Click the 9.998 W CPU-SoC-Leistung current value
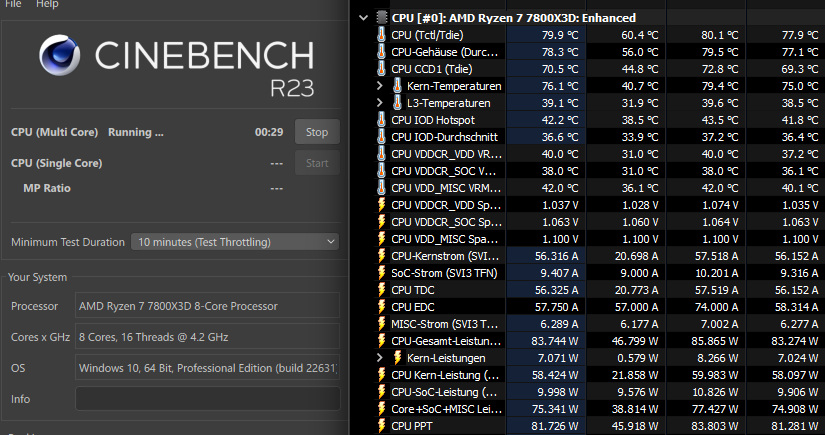Image resolution: width=825 pixels, height=435 pixels. pos(557,392)
